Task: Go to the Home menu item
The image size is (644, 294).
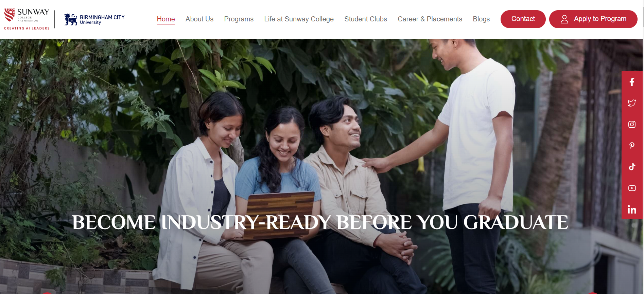Action: point(166,19)
